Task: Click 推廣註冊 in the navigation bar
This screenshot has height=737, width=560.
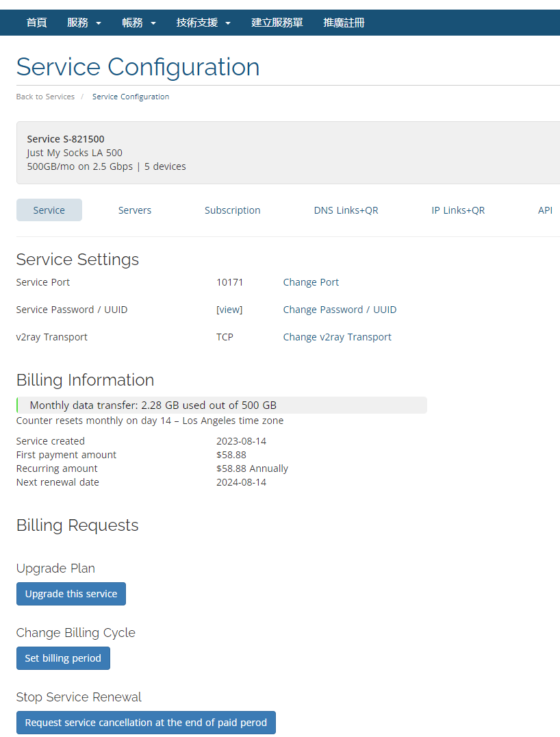Action: click(x=344, y=23)
